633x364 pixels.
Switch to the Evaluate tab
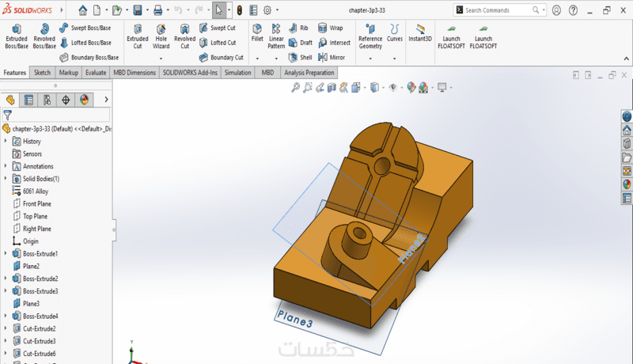coord(96,73)
